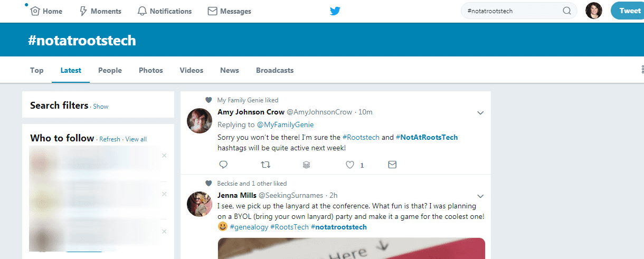Expand options on Amy Johnson Crow's tweet
The image size is (644, 259).
(x=480, y=112)
